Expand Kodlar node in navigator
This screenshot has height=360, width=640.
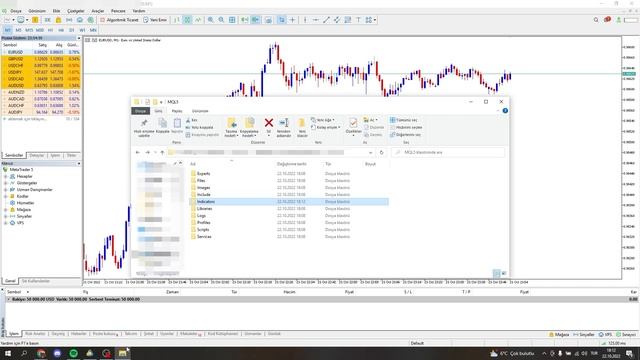(x=6, y=196)
